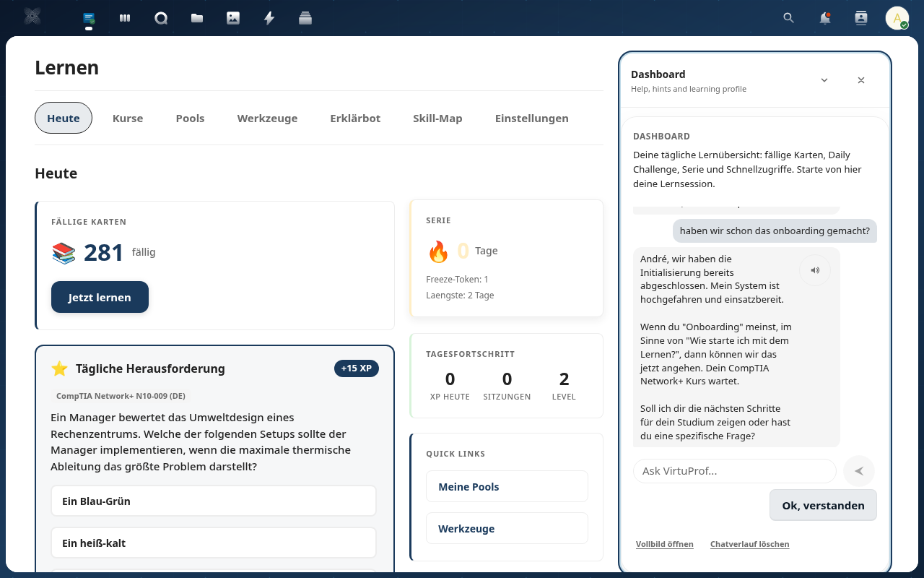Click the send arrow next to the chat input

coord(858,470)
